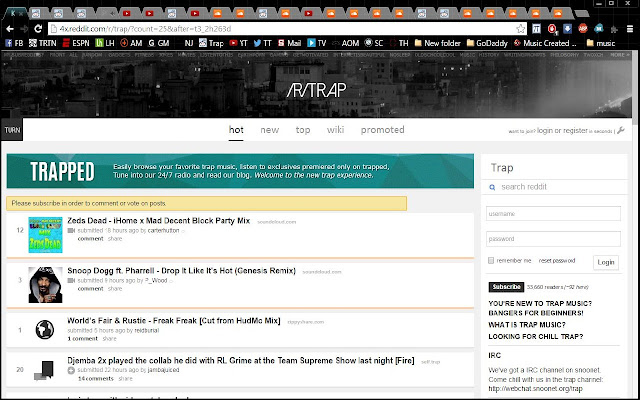This screenshot has width=640, height=400.
Task: Open the LH bookmark
Action: click(x=105, y=43)
